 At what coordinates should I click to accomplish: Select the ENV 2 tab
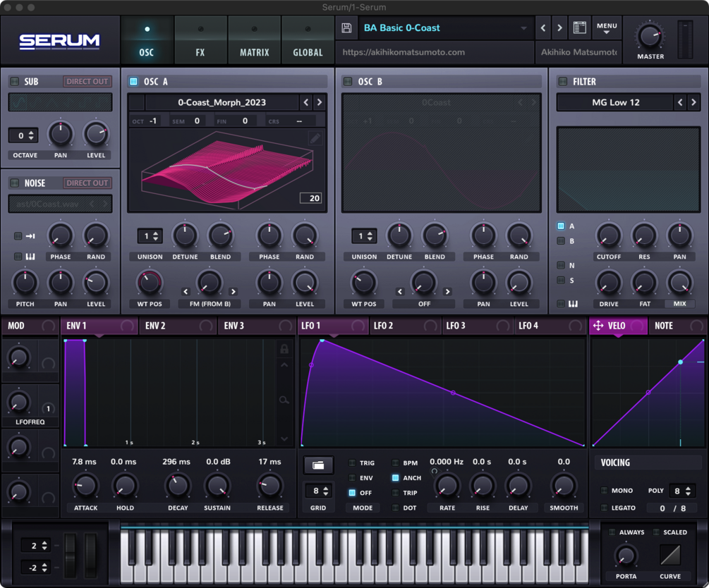[178, 326]
